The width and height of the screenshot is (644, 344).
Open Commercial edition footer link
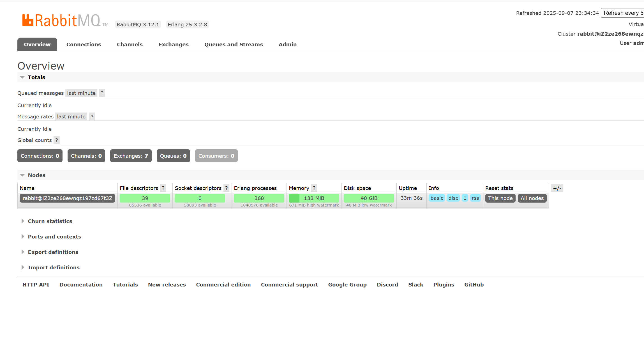223,285
